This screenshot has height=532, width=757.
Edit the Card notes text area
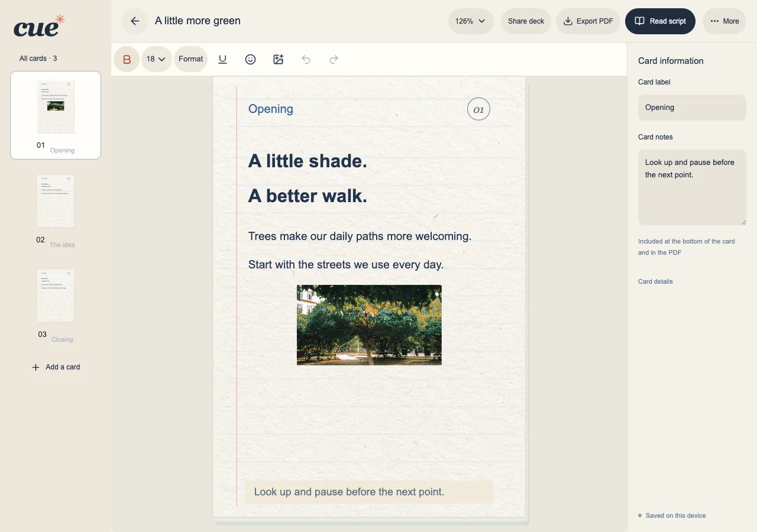click(692, 187)
